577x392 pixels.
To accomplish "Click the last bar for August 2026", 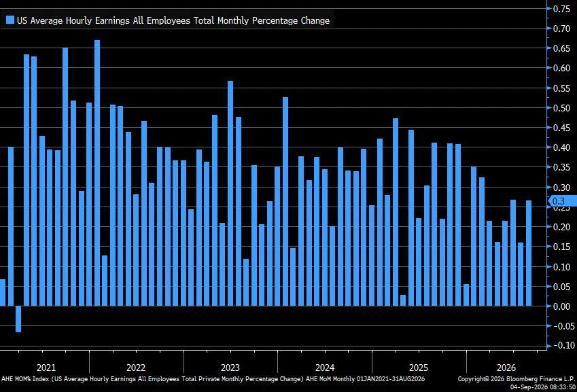I will (x=529, y=253).
